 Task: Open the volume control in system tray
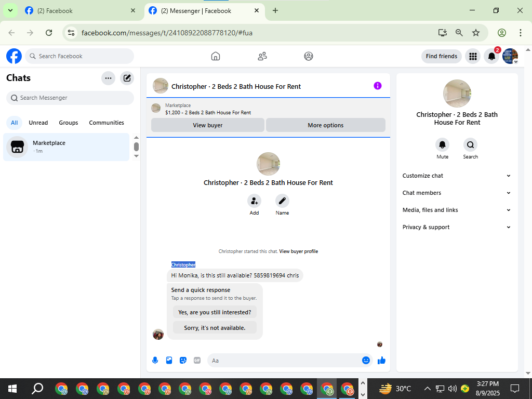452,389
